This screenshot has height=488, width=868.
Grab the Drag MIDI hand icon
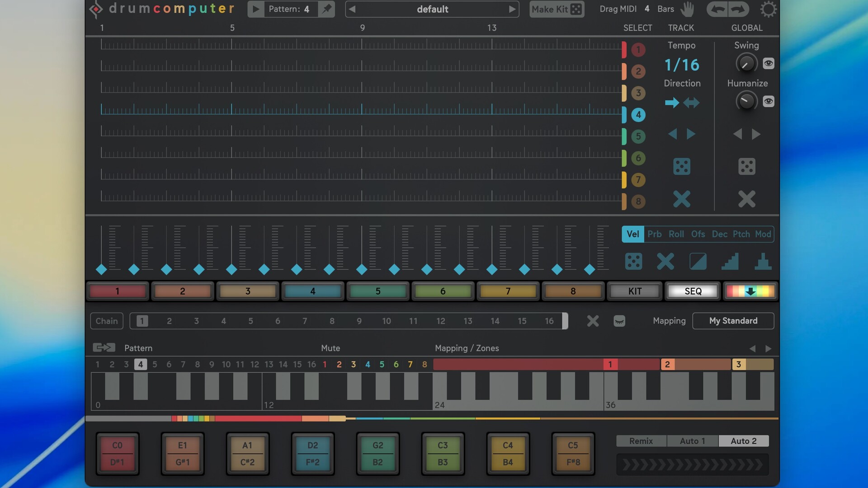(x=687, y=9)
